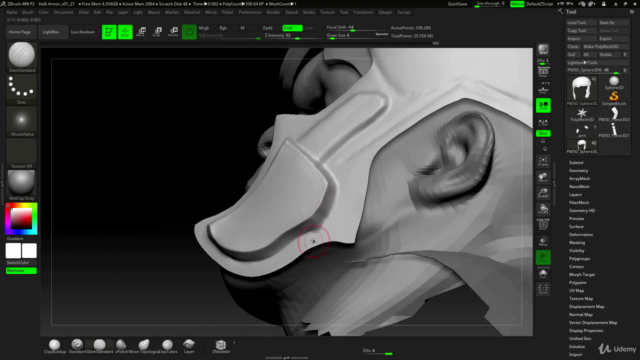The width and height of the screenshot is (640, 360).
Task: Toggle PolyFrame line fill display
Action: (x=543, y=224)
